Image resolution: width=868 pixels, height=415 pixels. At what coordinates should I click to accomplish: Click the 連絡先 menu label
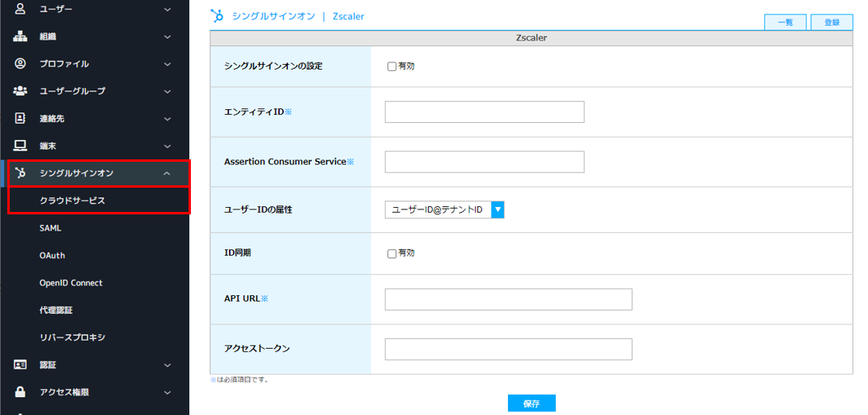click(x=52, y=118)
